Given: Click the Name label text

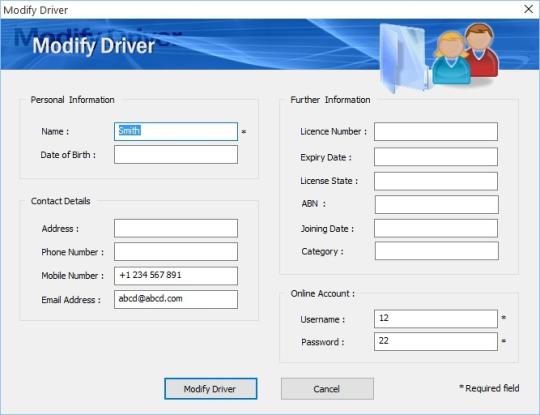Looking at the screenshot, I should tap(55, 132).
